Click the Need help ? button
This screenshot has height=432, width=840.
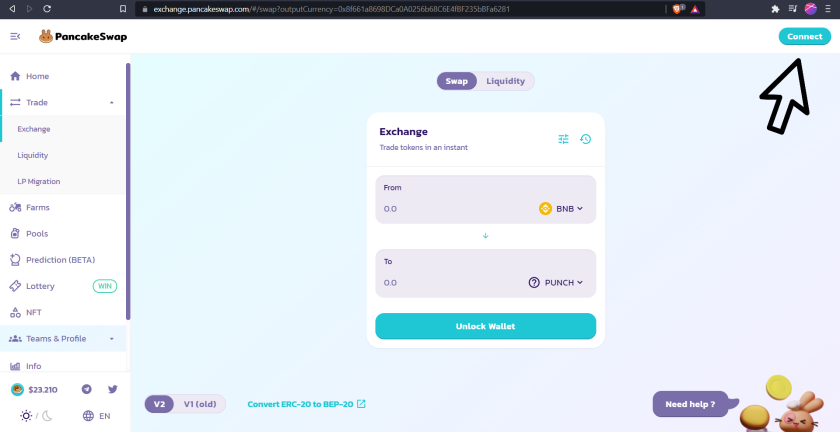click(x=690, y=404)
